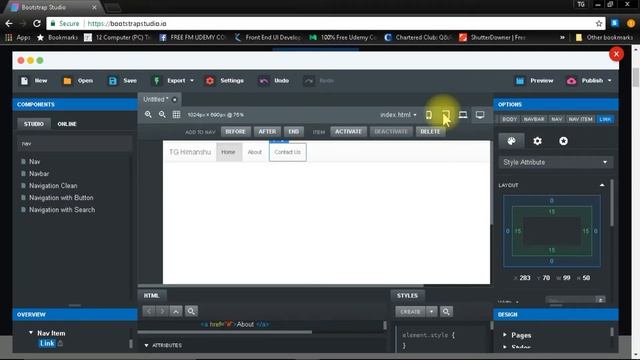Click the greyed Redo icon
The height and width of the screenshot is (360, 640).
(309, 81)
